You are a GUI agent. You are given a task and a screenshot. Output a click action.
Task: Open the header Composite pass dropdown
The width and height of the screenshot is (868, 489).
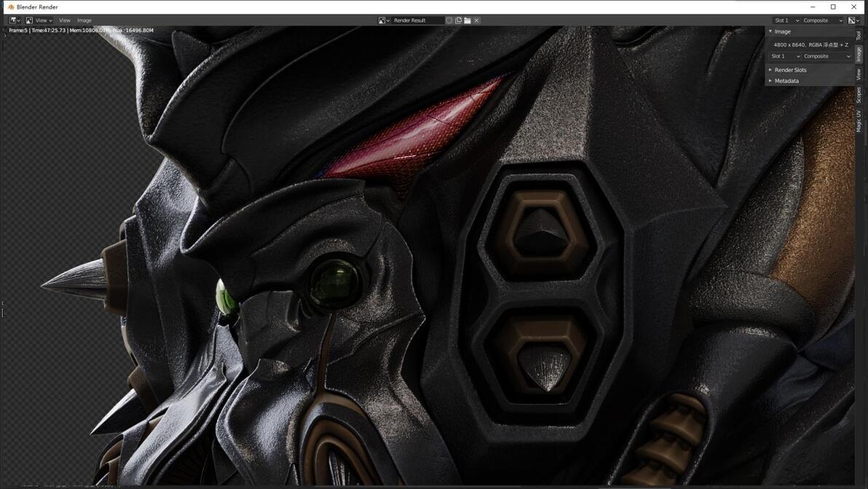[823, 20]
